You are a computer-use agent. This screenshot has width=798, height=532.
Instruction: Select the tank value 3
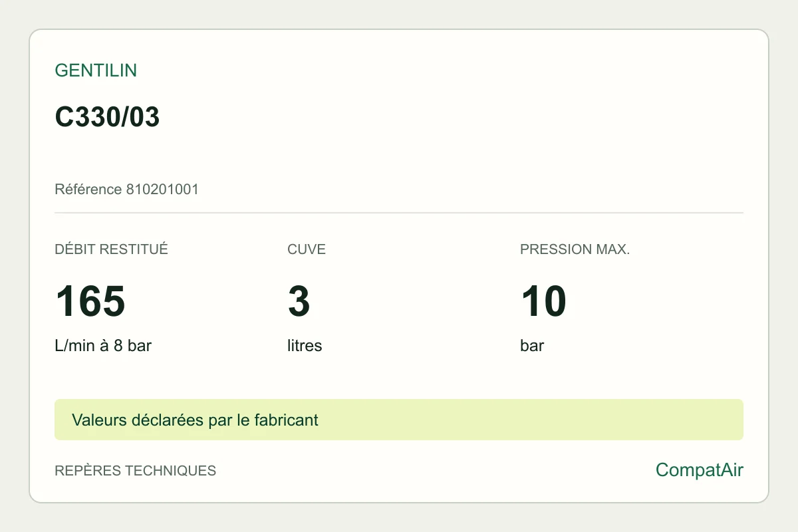pos(299,301)
